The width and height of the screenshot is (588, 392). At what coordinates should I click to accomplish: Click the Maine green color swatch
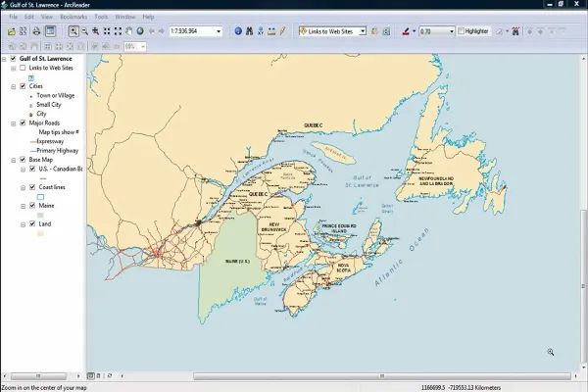40,215
